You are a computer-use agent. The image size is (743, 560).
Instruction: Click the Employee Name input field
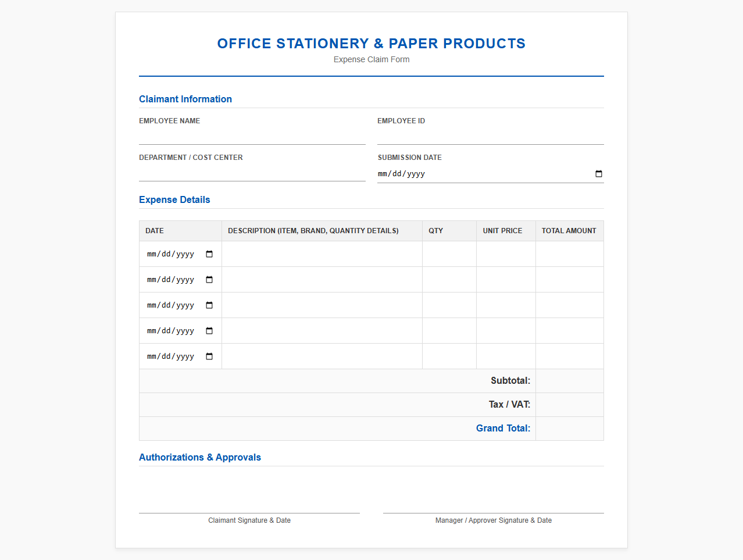point(252,137)
